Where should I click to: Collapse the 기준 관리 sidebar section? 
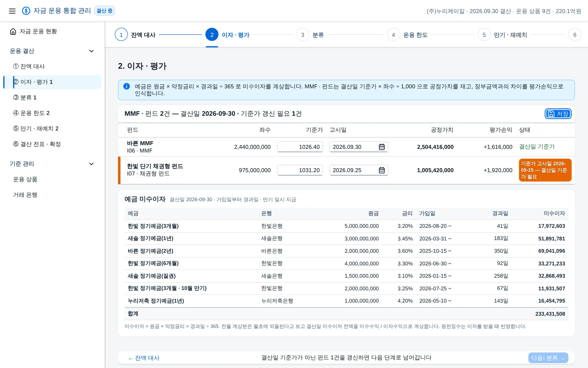click(x=91, y=164)
